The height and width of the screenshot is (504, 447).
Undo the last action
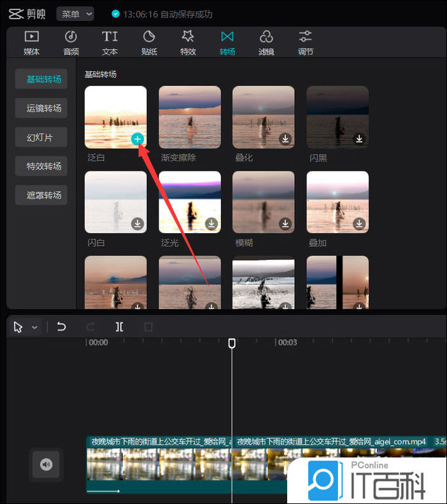coord(61,327)
